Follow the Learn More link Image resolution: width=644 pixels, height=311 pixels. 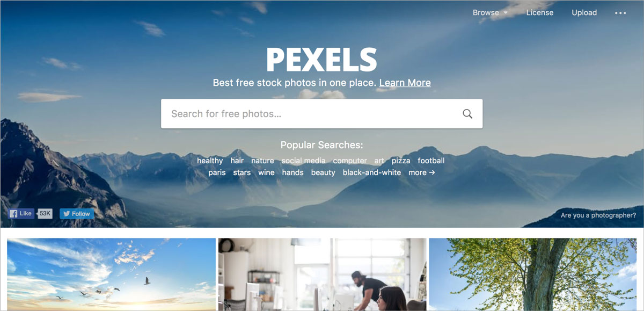click(x=405, y=83)
